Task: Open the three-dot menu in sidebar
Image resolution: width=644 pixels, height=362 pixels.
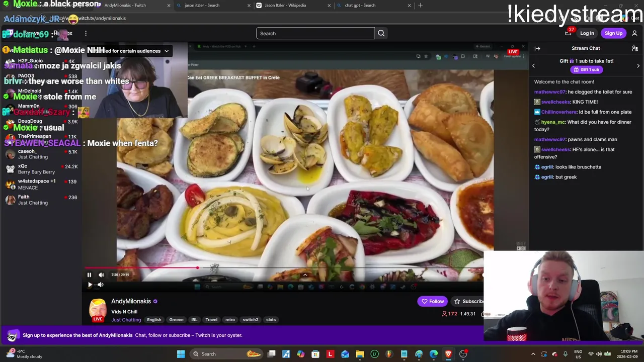Action: [86, 33]
